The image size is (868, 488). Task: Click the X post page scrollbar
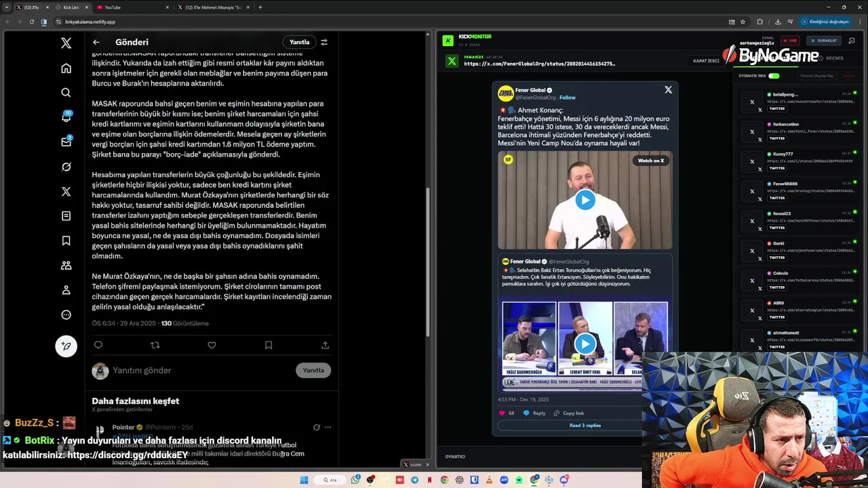[428, 261]
